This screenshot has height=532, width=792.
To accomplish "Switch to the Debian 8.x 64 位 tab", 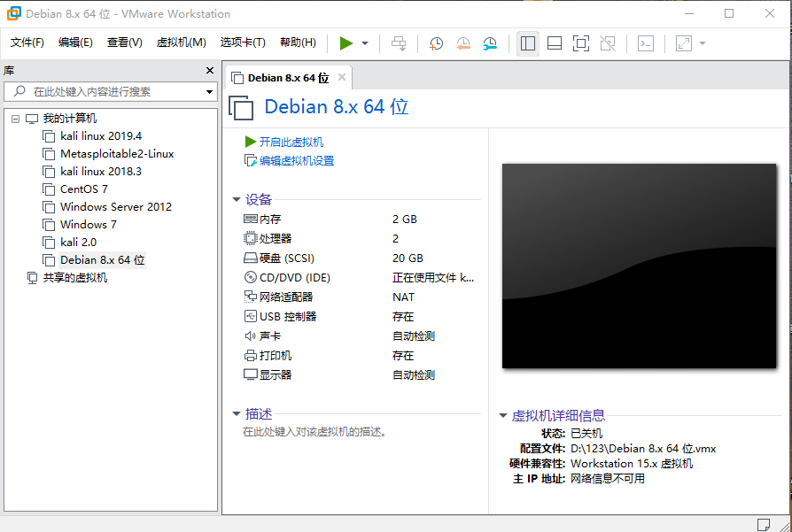I will click(289, 78).
